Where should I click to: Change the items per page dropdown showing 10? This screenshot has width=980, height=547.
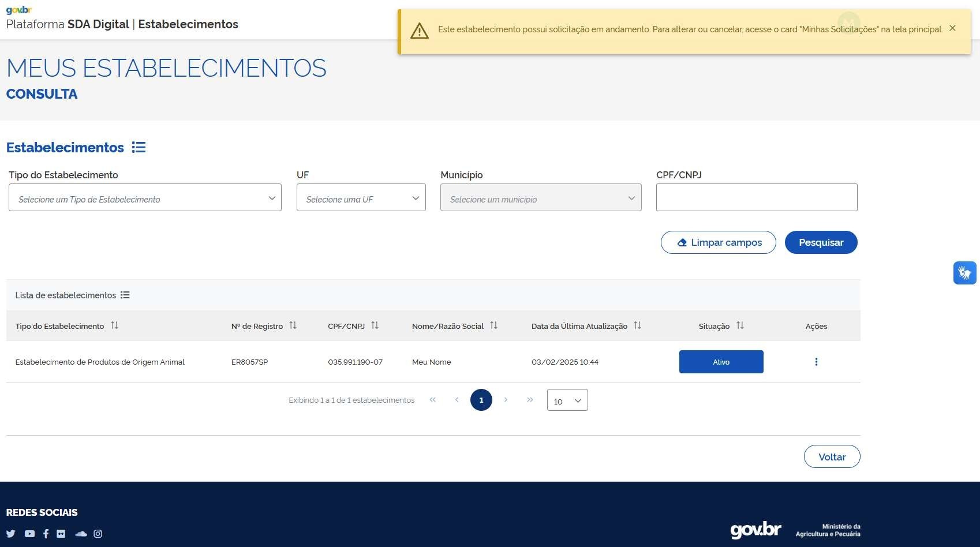(x=567, y=400)
